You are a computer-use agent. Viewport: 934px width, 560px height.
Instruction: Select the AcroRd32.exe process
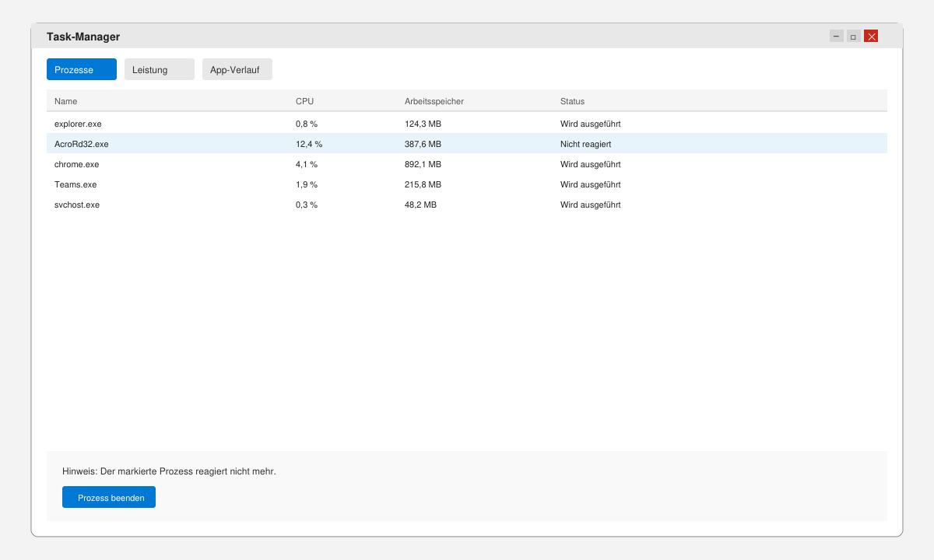click(x=467, y=144)
